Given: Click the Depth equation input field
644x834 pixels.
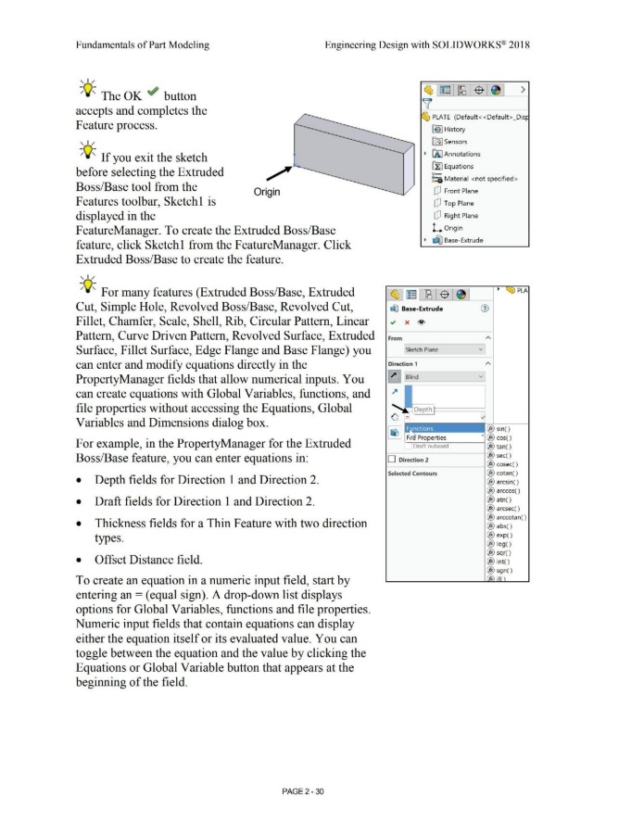Looking at the screenshot, I should click(443, 419).
